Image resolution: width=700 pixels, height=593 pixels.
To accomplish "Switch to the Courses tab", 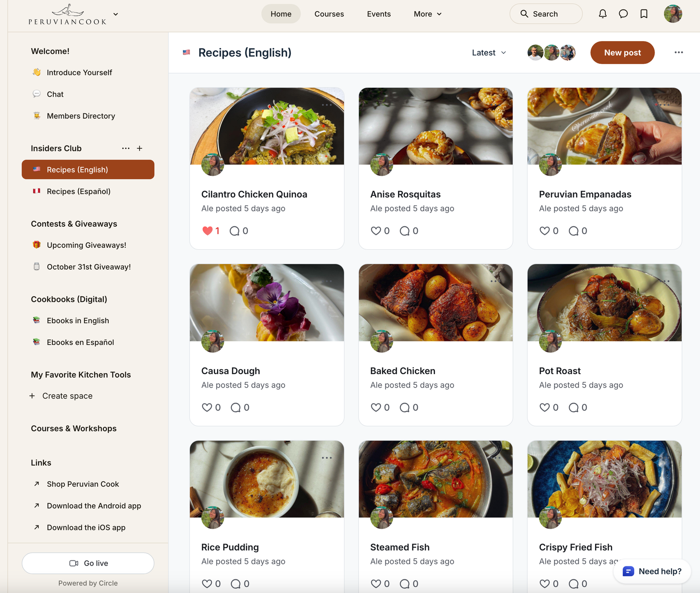I will (329, 14).
